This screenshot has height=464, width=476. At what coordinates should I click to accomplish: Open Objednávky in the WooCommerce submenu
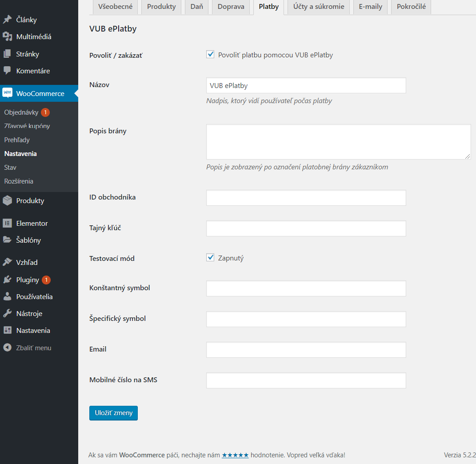[21, 112]
